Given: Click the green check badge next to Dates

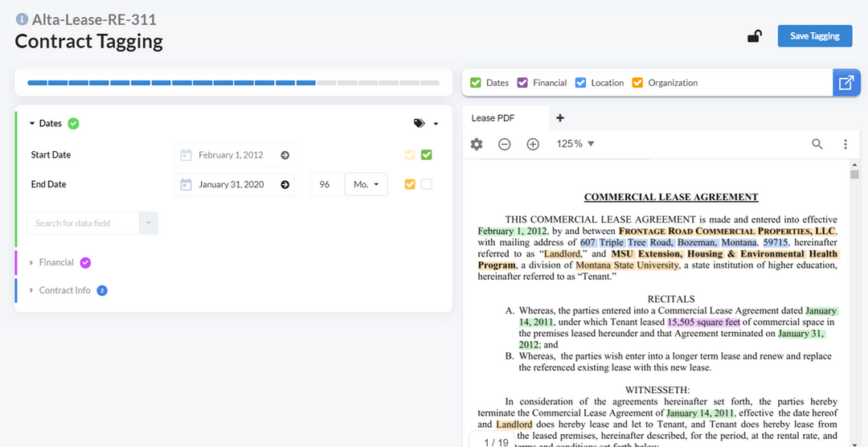Looking at the screenshot, I should pyautogui.click(x=73, y=124).
